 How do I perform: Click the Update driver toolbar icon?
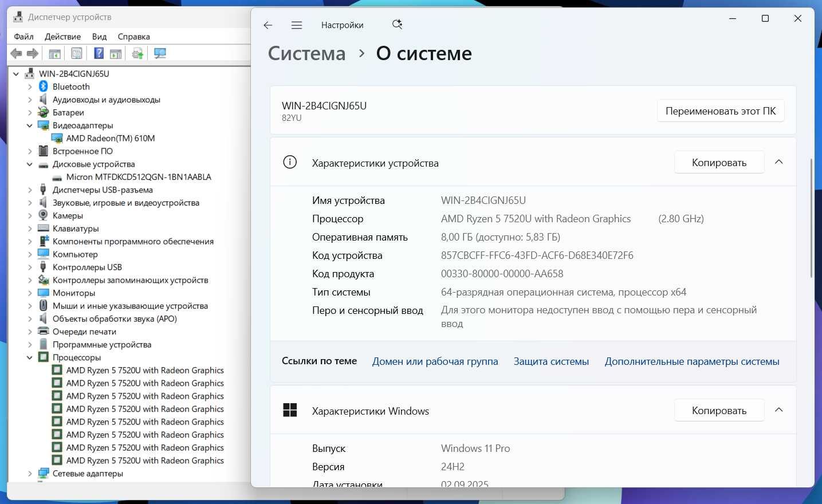click(137, 54)
